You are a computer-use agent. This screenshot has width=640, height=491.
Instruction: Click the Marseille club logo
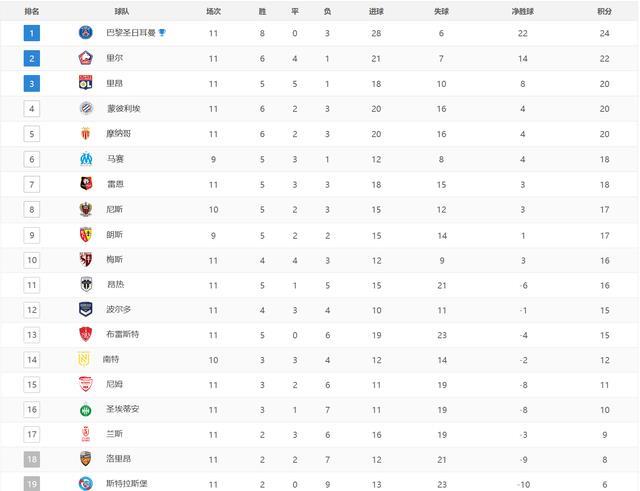click(86, 159)
